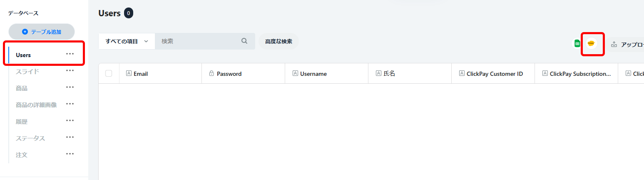
Task: Open the 商品 table options menu
Action: (70, 87)
